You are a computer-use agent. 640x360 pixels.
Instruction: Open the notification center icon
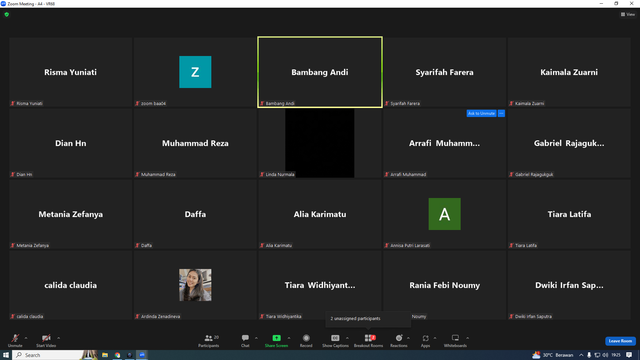[629, 355]
